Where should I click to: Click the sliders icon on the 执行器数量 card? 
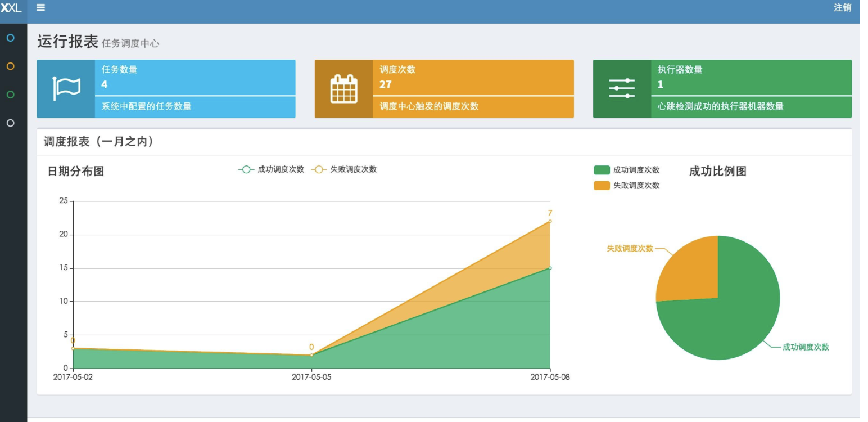point(622,89)
